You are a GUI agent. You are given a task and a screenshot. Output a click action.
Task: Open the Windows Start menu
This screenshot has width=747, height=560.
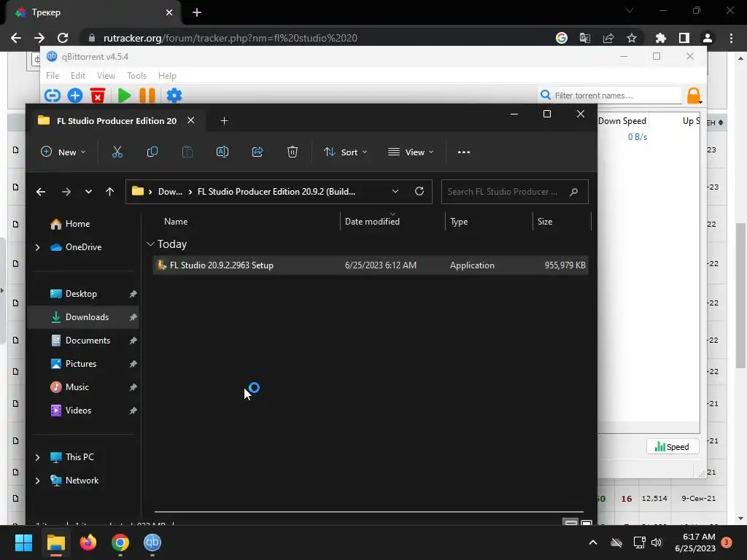point(23,542)
